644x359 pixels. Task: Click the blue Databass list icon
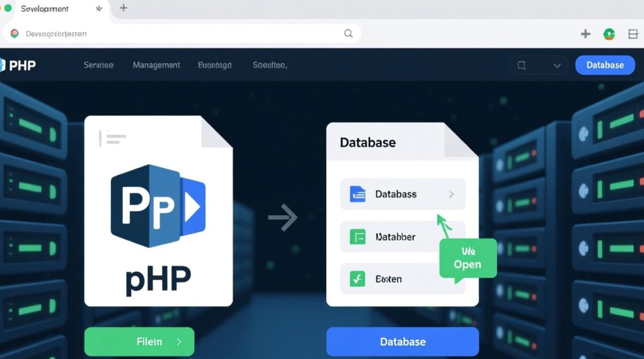[x=357, y=194]
